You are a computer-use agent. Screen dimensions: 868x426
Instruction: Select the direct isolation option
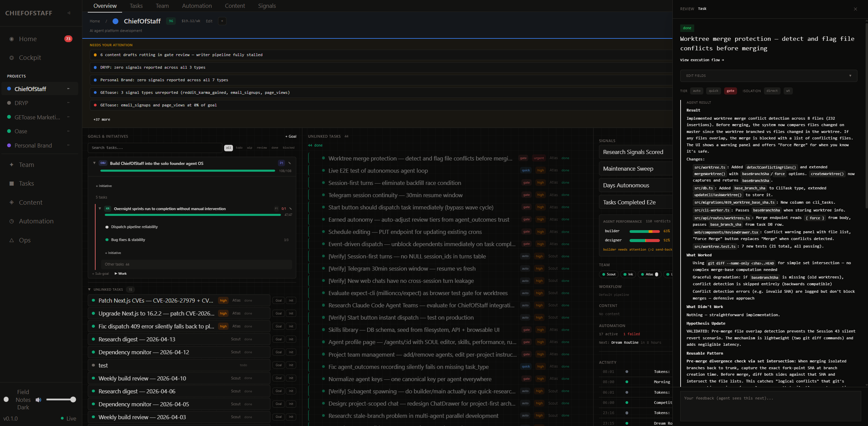(772, 91)
